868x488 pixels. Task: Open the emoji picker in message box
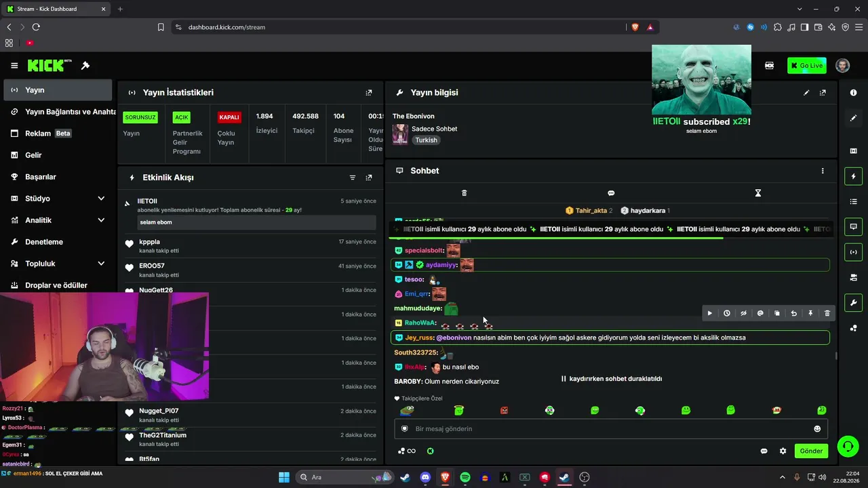tap(817, 429)
